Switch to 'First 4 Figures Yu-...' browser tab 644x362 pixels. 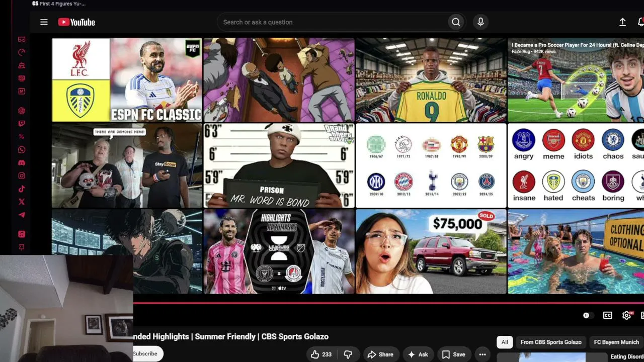click(59, 4)
